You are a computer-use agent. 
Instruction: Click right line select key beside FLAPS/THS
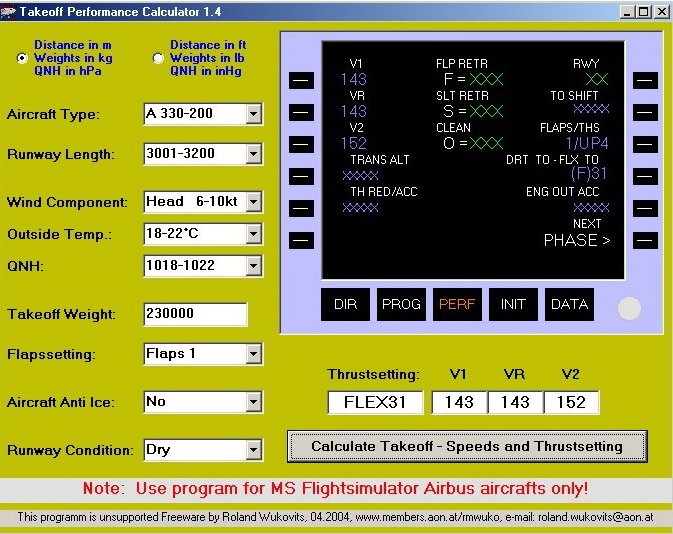click(x=645, y=145)
